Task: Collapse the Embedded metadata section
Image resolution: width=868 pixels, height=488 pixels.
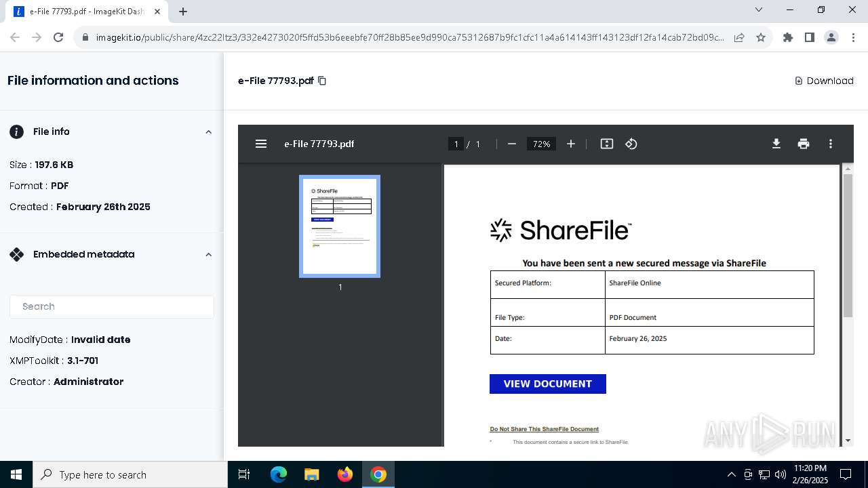Action: [x=208, y=255]
